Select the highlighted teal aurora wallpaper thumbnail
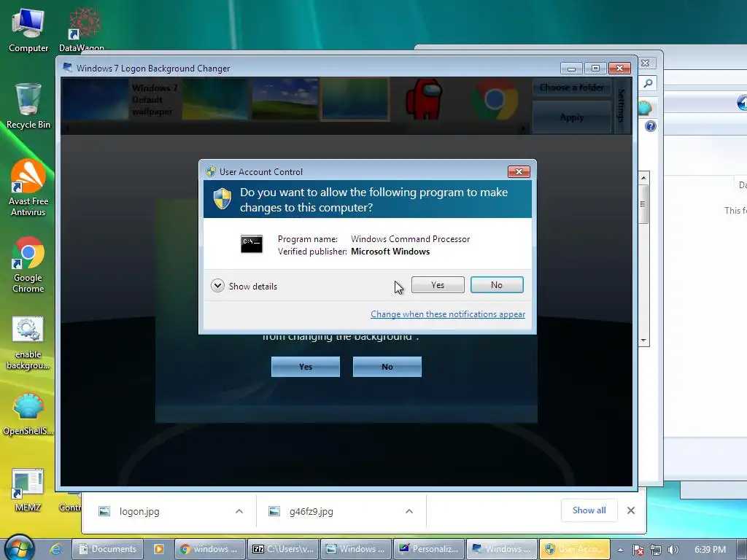This screenshot has height=560, width=747. pos(355,99)
